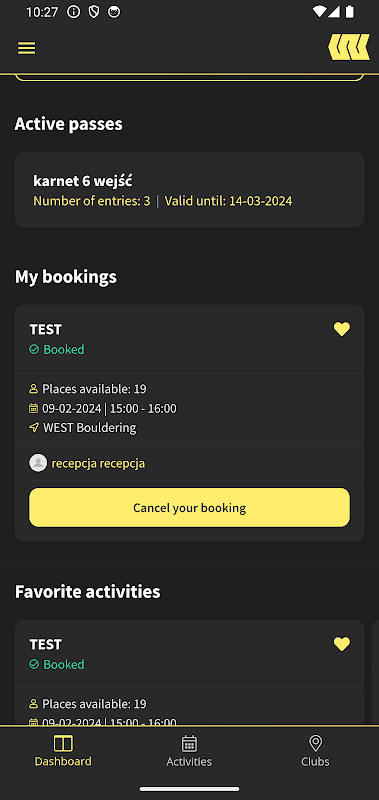The image size is (379, 800).
Task: Toggle heart on Favorite activities TEST card
Action: click(342, 644)
